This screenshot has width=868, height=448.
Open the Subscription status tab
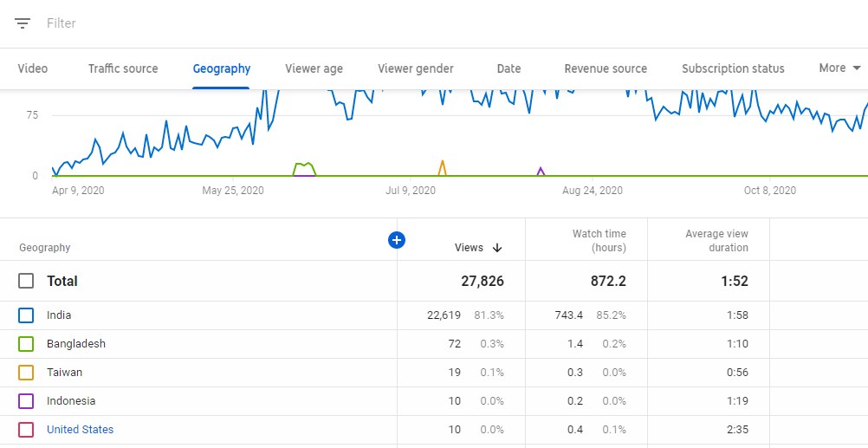pyautogui.click(x=733, y=68)
